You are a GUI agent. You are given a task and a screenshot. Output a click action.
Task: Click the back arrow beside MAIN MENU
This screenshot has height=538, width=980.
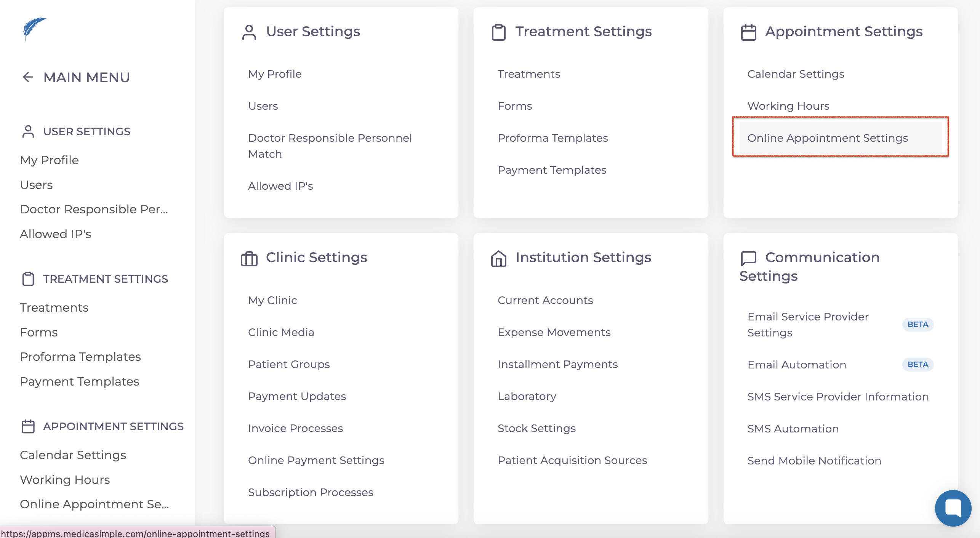(28, 77)
